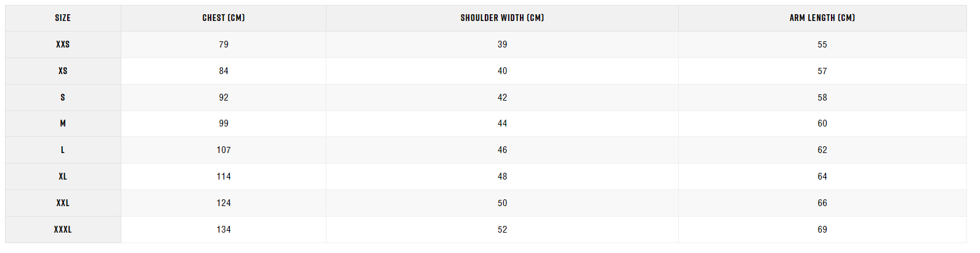980x253 pixels.
Task: Select the XXXL size row label
Action: coord(63,230)
